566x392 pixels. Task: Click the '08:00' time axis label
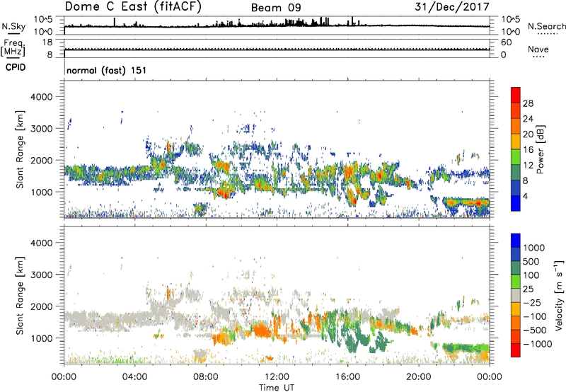coord(205,377)
